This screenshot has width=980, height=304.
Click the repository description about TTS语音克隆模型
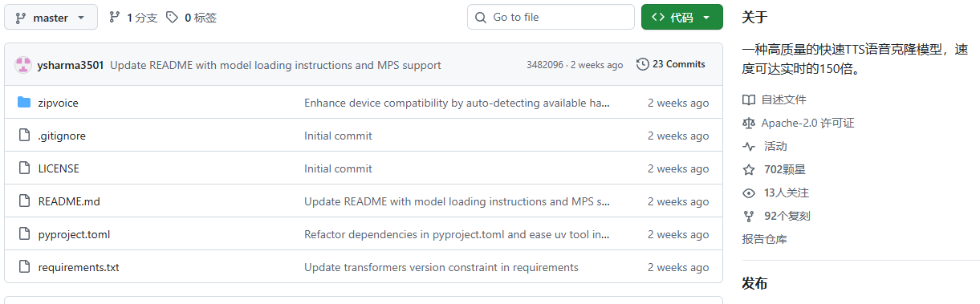856,59
